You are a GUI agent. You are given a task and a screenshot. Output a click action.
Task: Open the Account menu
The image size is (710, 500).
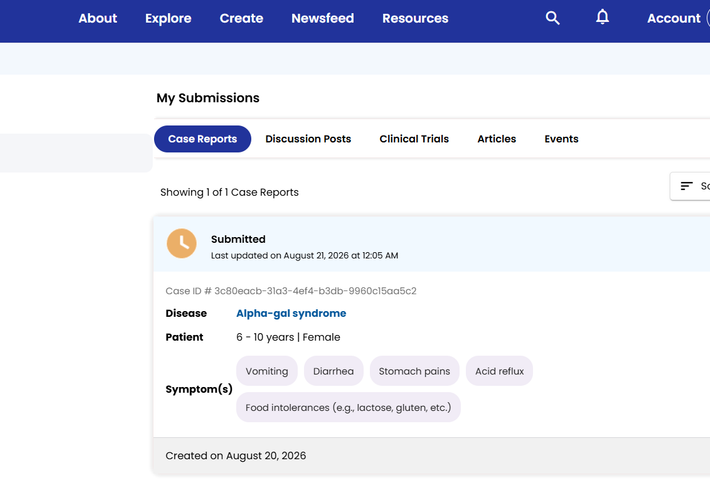coord(673,18)
